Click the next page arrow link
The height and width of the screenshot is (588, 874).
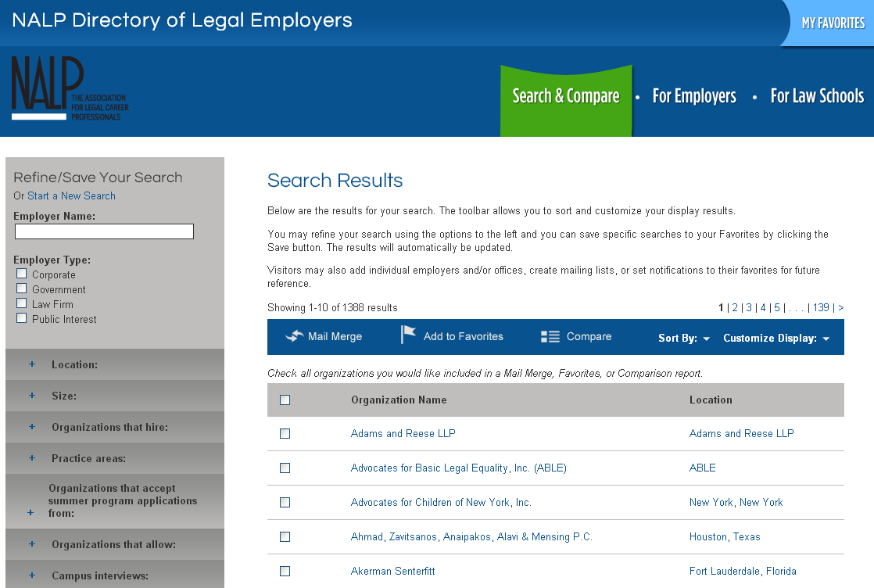coord(840,307)
